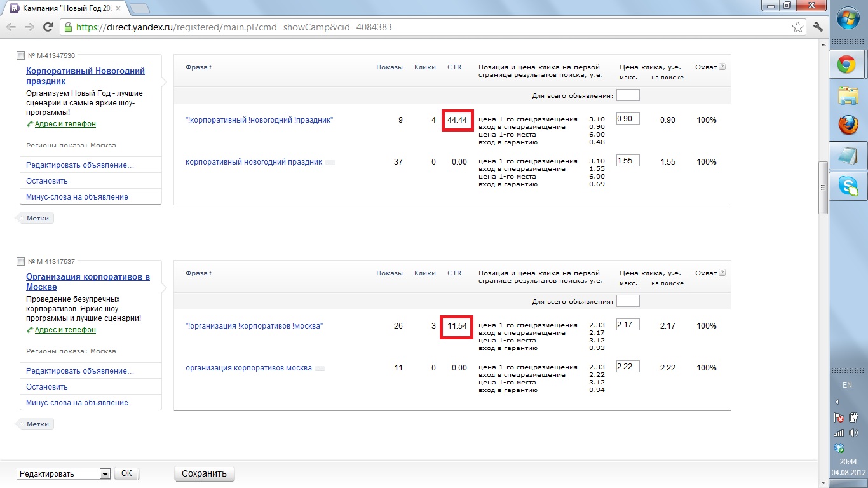Edit the max click price field showing 2.17
868x488 pixels.
pos(628,325)
